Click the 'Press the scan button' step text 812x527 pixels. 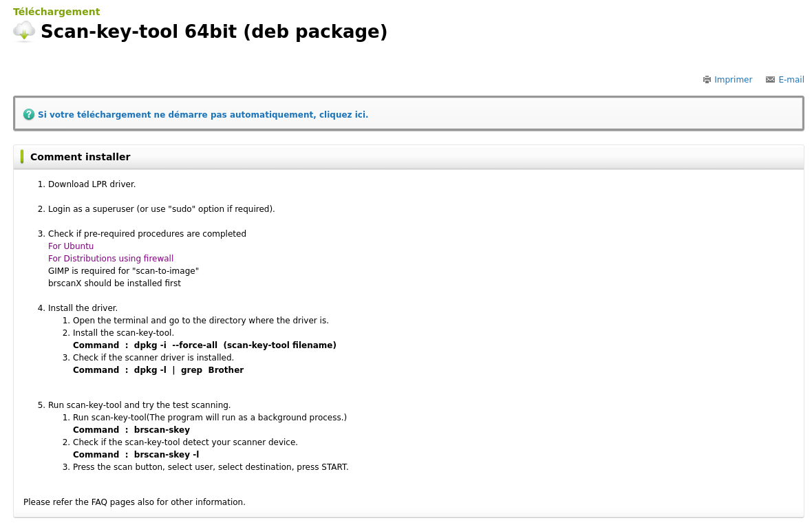click(211, 467)
